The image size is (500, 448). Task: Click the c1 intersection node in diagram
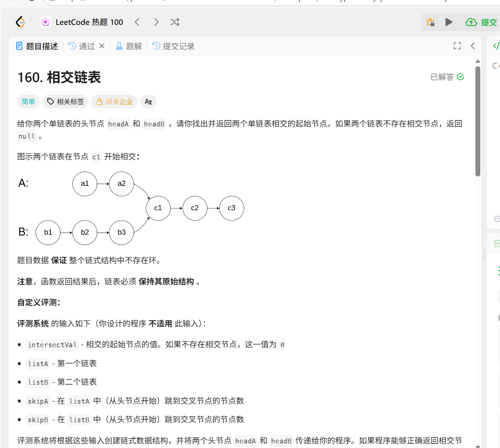coord(158,208)
